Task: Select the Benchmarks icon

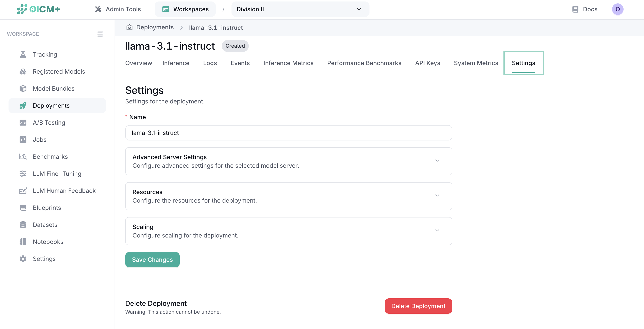Action: pos(23,157)
